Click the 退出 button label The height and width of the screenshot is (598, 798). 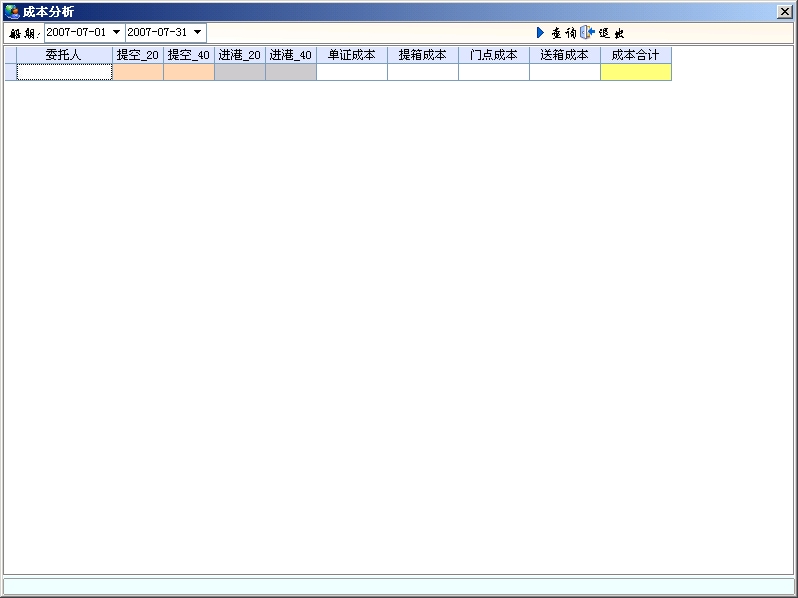pos(611,33)
